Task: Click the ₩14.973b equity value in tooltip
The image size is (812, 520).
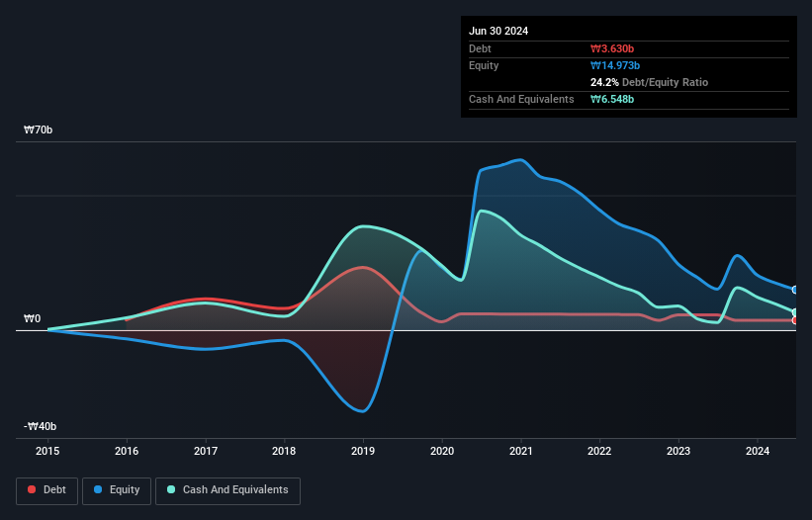Action: tap(615, 65)
